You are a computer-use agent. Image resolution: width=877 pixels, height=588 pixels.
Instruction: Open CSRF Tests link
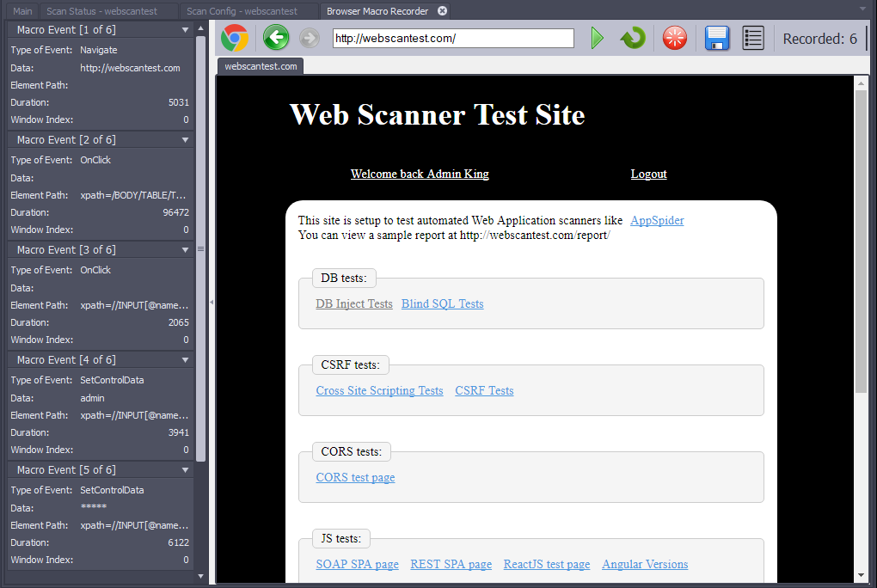[x=484, y=390]
